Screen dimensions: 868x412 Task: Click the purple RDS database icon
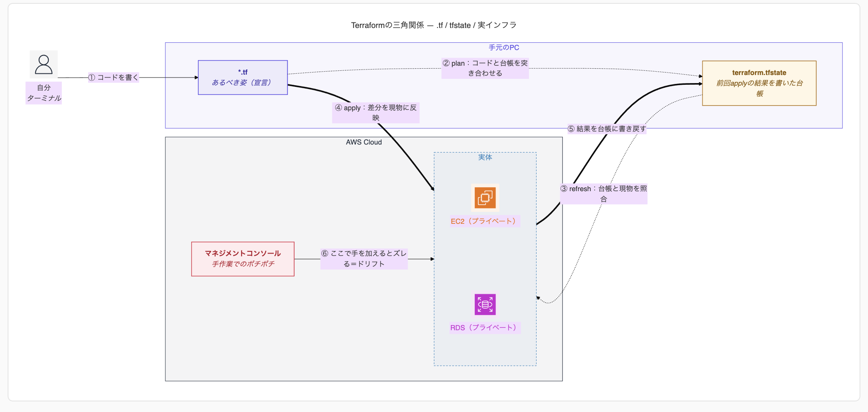(x=485, y=304)
